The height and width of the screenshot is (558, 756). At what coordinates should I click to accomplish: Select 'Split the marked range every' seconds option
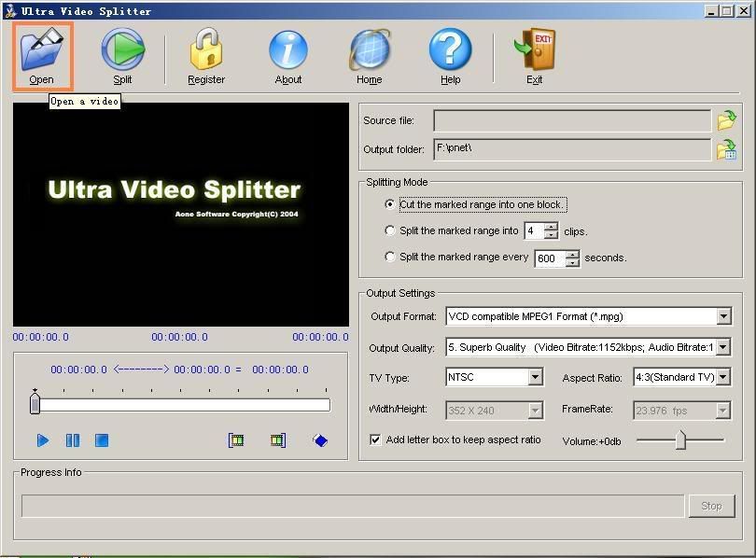point(389,257)
